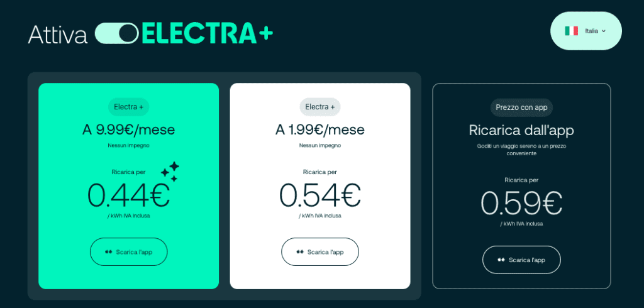644x308 pixels.
Task: Toggle the Electra+ activation switch
Action: click(x=117, y=33)
